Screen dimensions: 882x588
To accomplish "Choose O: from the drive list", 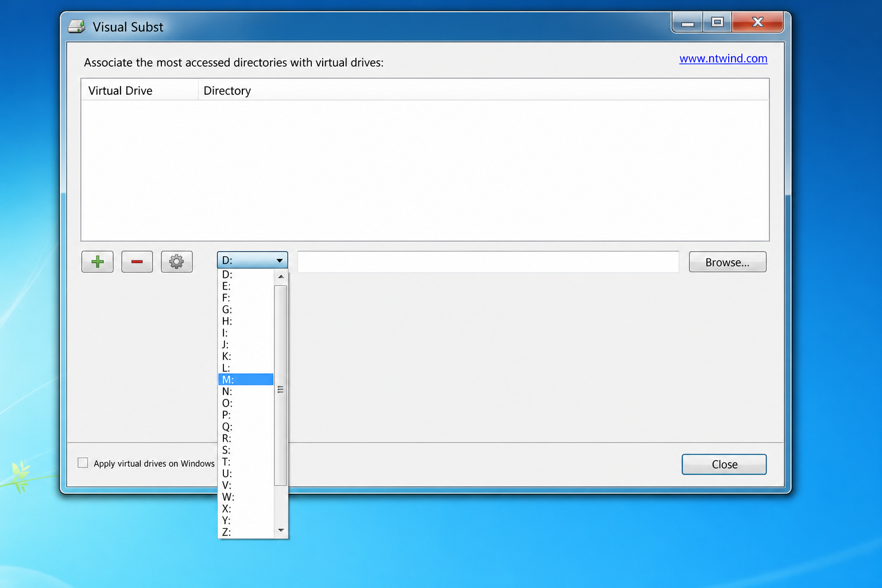I will (246, 403).
